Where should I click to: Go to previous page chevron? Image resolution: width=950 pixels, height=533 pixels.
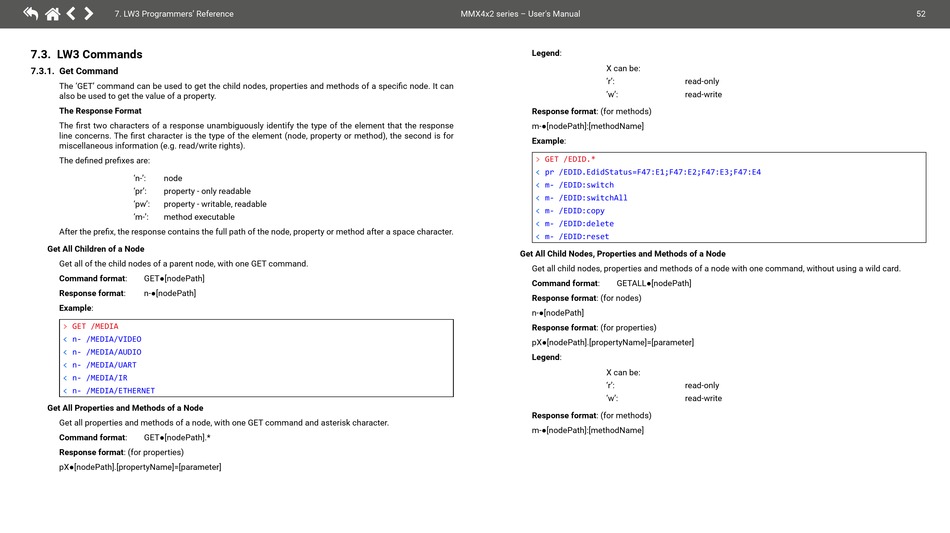71,13
